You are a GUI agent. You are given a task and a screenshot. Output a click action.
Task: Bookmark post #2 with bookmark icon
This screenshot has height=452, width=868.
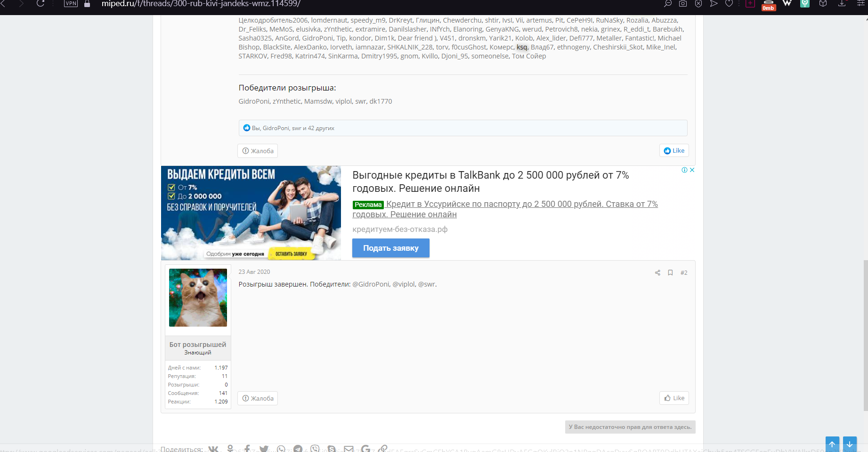tap(670, 272)
